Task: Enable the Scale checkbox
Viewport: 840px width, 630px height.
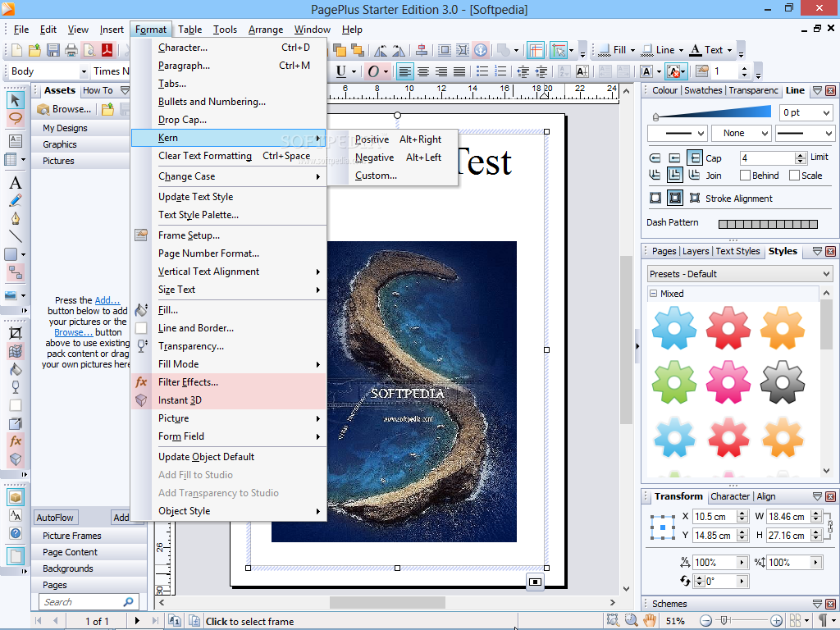Action: pyautogui.click(x=794, y=176)
